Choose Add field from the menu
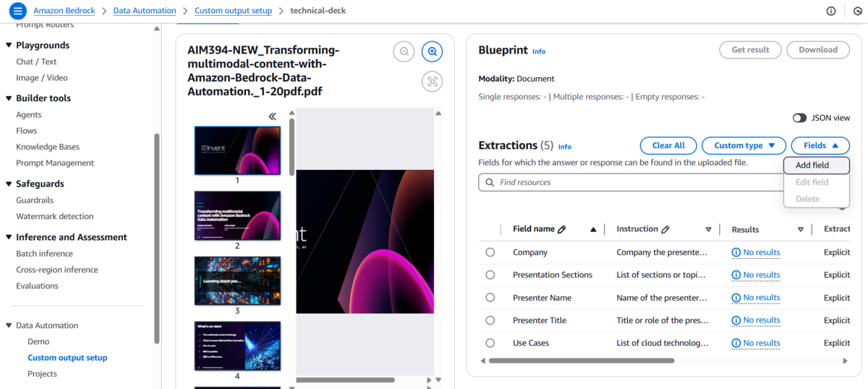 point(817,166)
